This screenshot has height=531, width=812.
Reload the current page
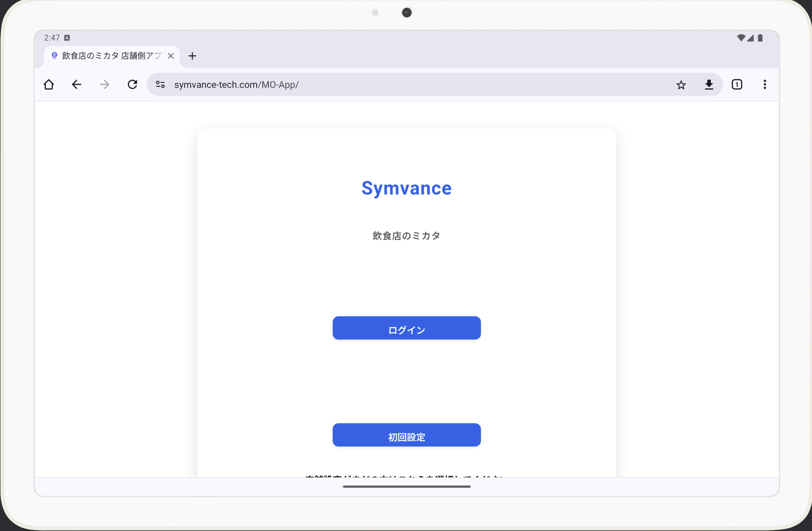[x=132, y=84]
